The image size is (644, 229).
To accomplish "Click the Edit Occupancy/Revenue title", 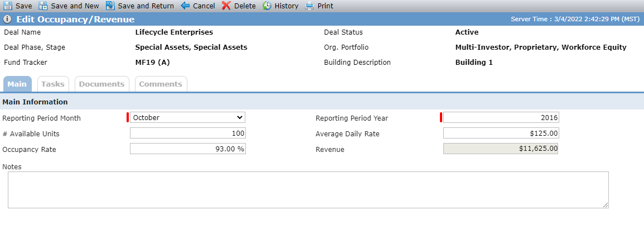I will 75,20.
